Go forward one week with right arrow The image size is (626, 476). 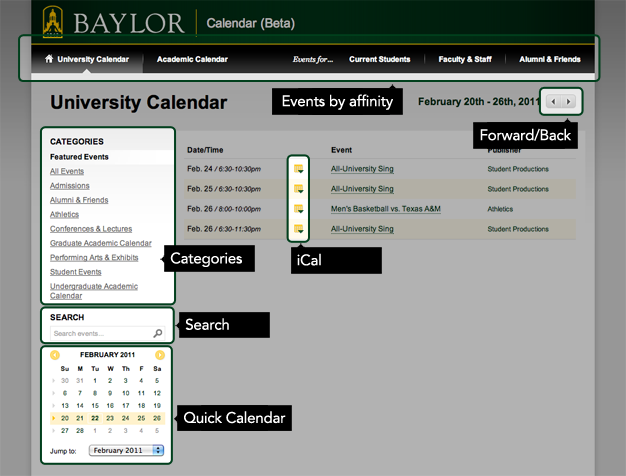(568, 101)
